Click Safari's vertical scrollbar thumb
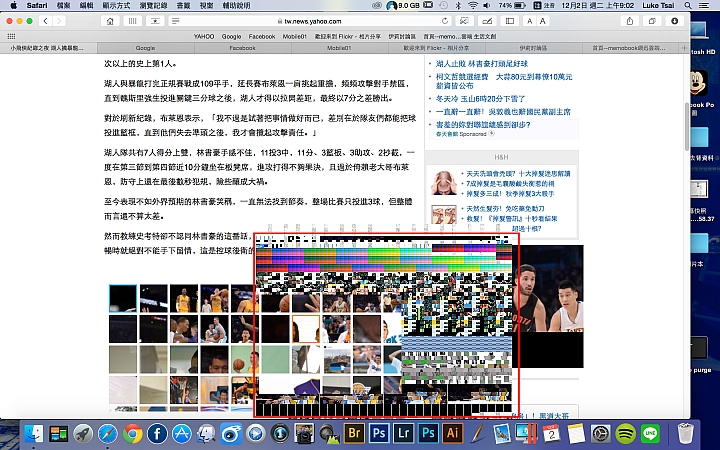Viewport: 720px width, 450px height. pyautogui.click(x=687, y=126)
